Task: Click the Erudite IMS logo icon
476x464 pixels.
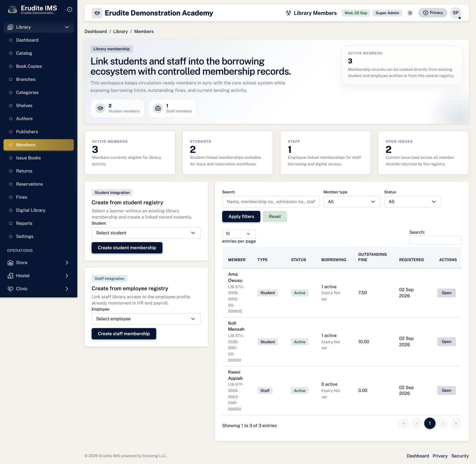Action: tap(12, 10)
